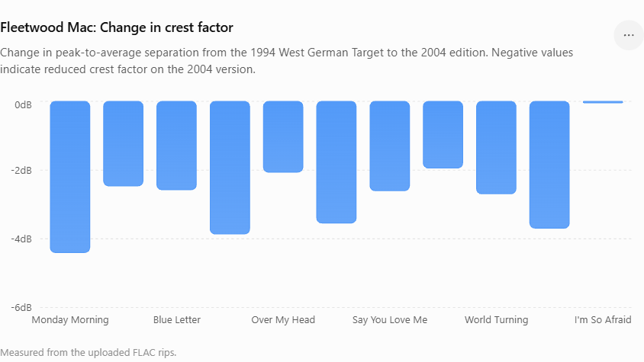Select the bar between Say You Love Me and World Turning
The width and height of the screenshot is (644, 362).
click(443, 135)
